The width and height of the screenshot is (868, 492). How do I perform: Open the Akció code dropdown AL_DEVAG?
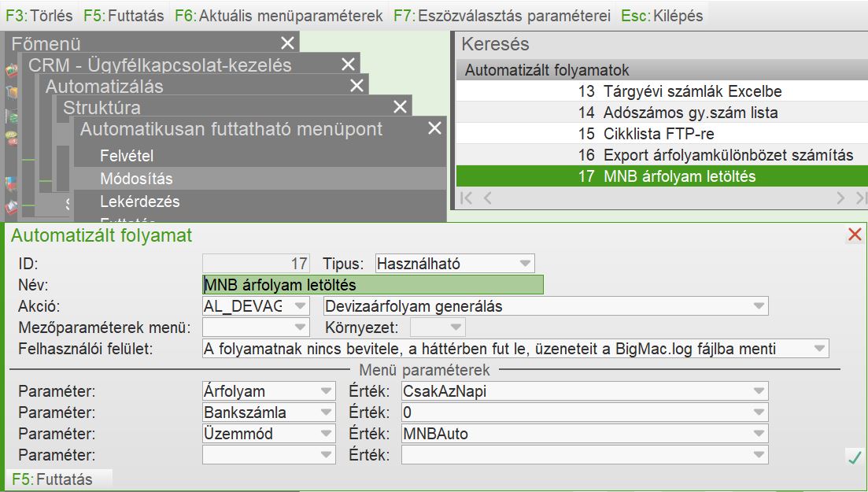tap(256, 306)
